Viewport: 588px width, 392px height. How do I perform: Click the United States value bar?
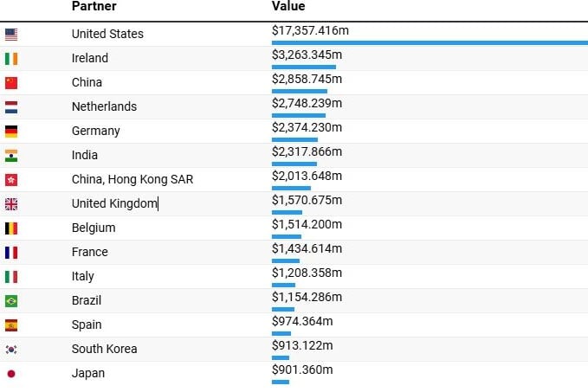pos(429,42)
